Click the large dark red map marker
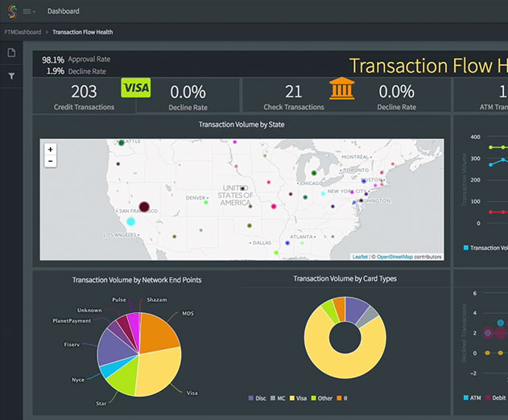 (144, 207)
